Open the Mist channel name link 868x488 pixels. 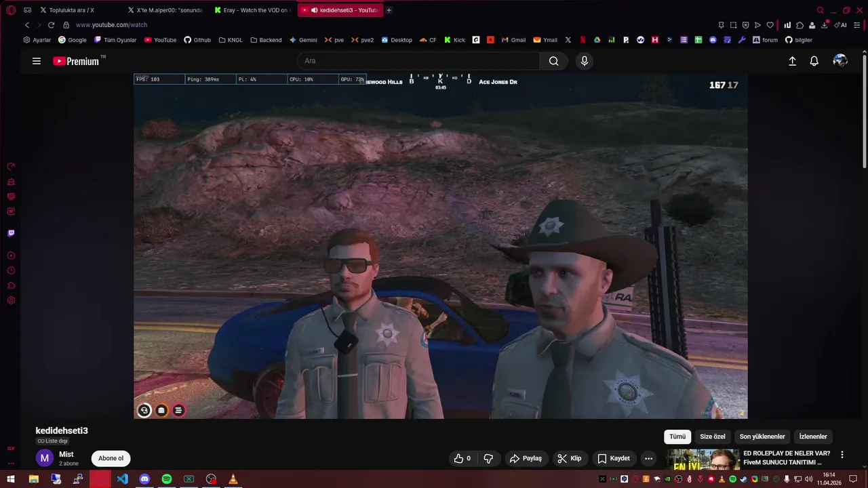tap(66, 454)
